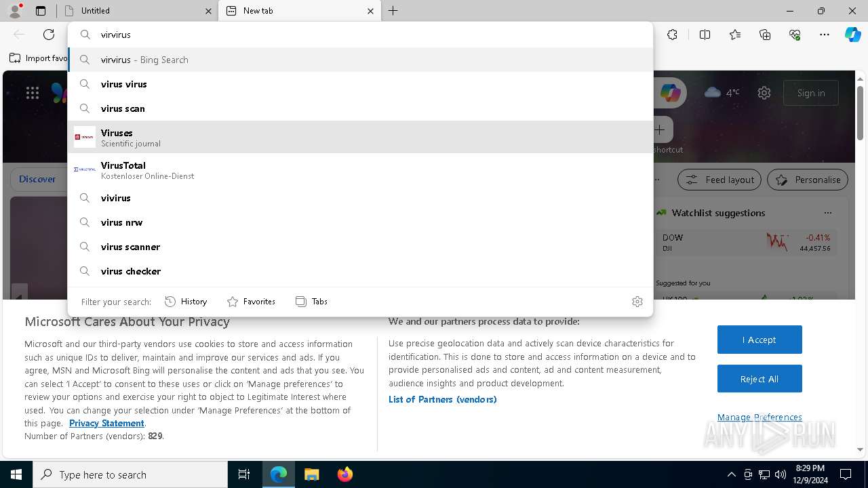Click the Import favorites bookmark bar item
Screen dimensions: 868x488
pyautogui.click(x=38, y=58)
